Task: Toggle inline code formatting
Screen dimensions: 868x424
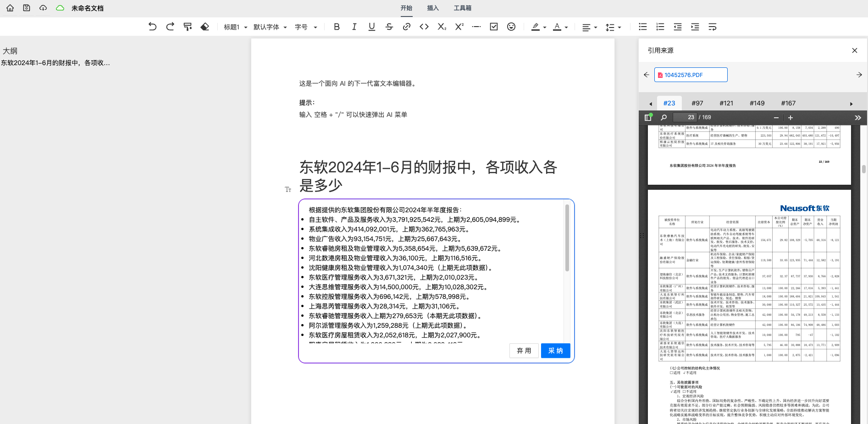Action: coord(424,27)
